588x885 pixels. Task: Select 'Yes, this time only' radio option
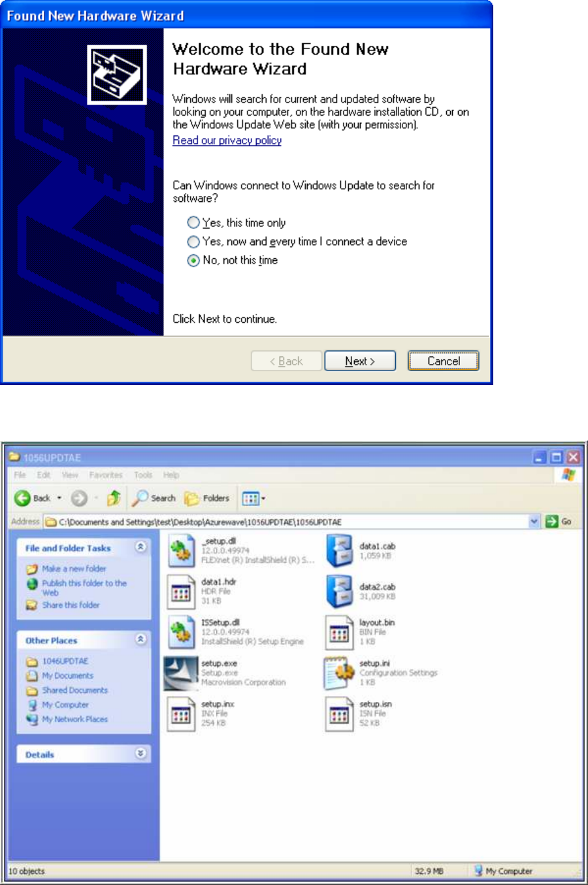click(193, 223)
